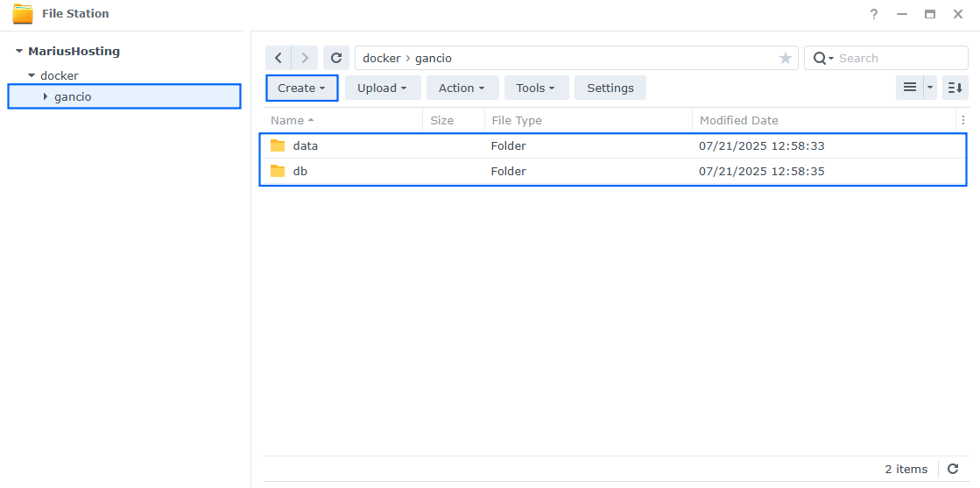980x488 pixels.
Task: Select the db folder name
Action: (300, 171)
